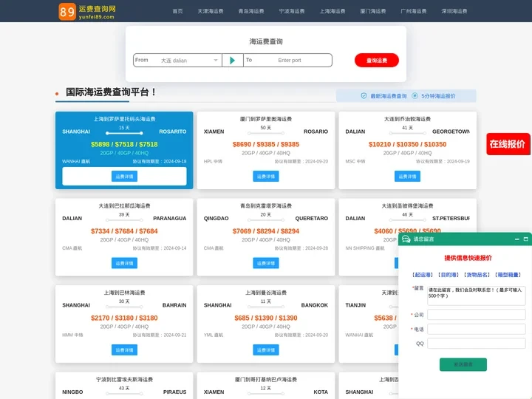
Task: Click the $685 / $1390 / $1390 price
Action: point(266,318)
